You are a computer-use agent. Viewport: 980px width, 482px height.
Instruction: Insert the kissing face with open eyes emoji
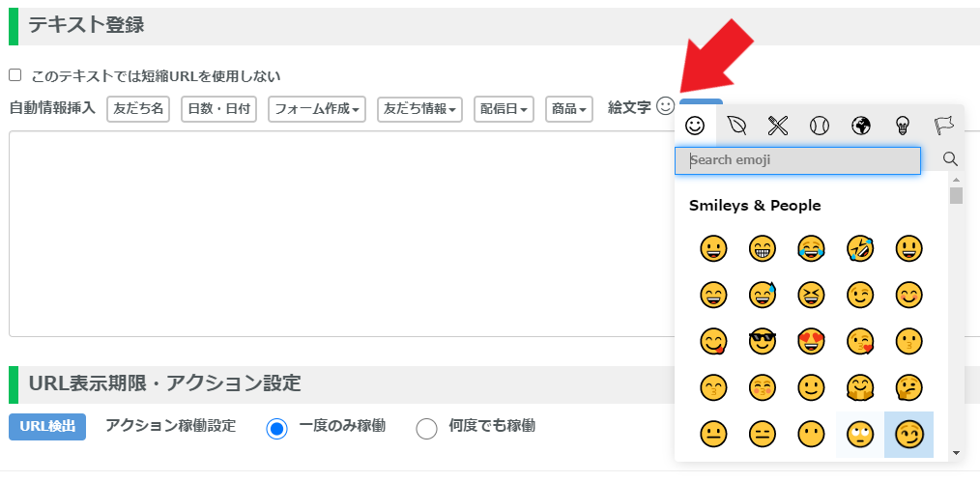point(908,342)
